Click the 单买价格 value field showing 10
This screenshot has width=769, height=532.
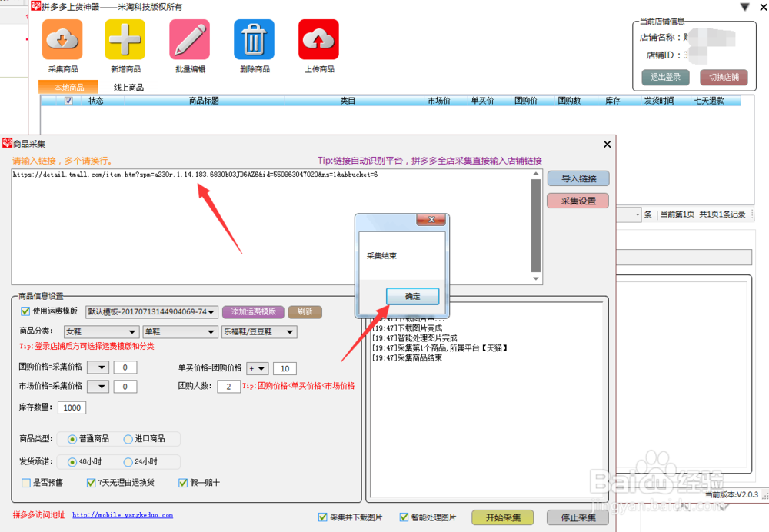[x=285, y=368]
